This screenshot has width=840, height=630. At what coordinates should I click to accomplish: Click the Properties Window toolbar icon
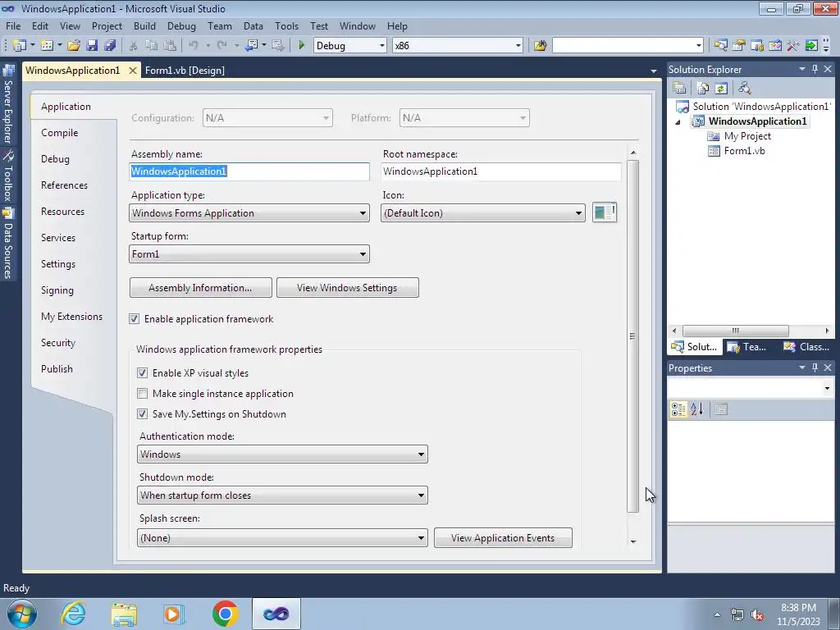739,46
